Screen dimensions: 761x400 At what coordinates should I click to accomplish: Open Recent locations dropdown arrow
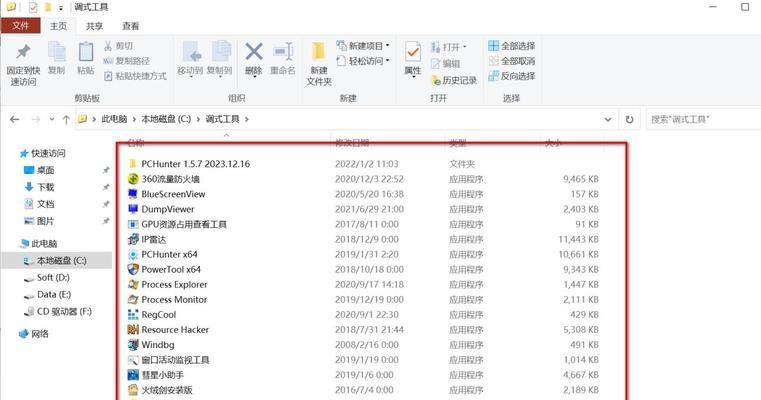click(x=51, y=119)
